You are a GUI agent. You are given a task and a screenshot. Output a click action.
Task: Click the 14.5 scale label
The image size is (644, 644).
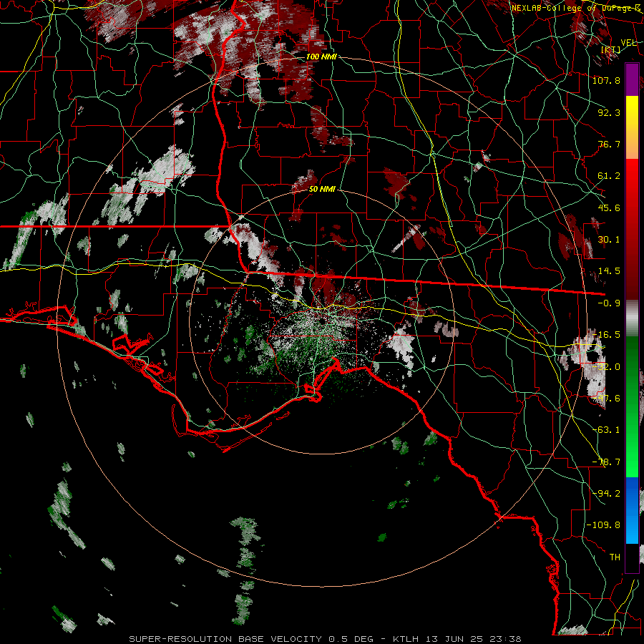609,271
